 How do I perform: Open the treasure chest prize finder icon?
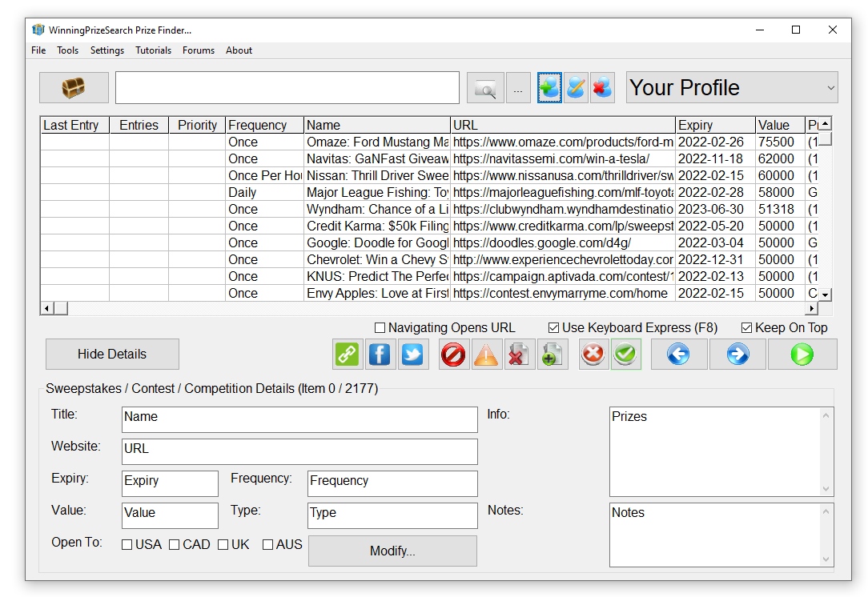pos(74,87)
